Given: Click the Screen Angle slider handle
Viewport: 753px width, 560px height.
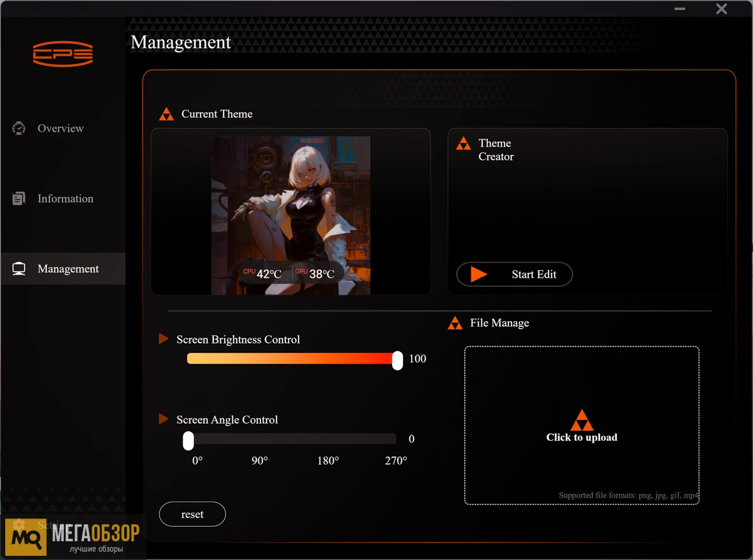Looking at the screenshot, I should click(x=188, y=440).
